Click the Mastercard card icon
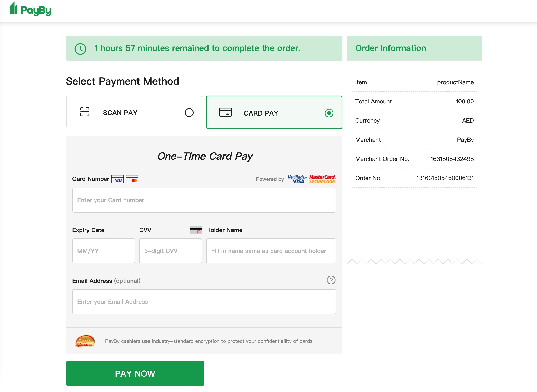Screen dimensions: 537x392 (132, 179)
